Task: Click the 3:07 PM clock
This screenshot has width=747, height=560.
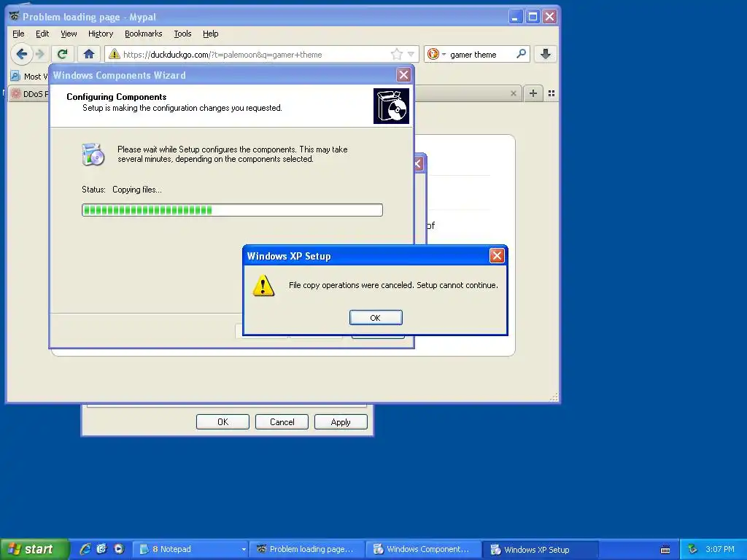Action: tap(719, 549)
